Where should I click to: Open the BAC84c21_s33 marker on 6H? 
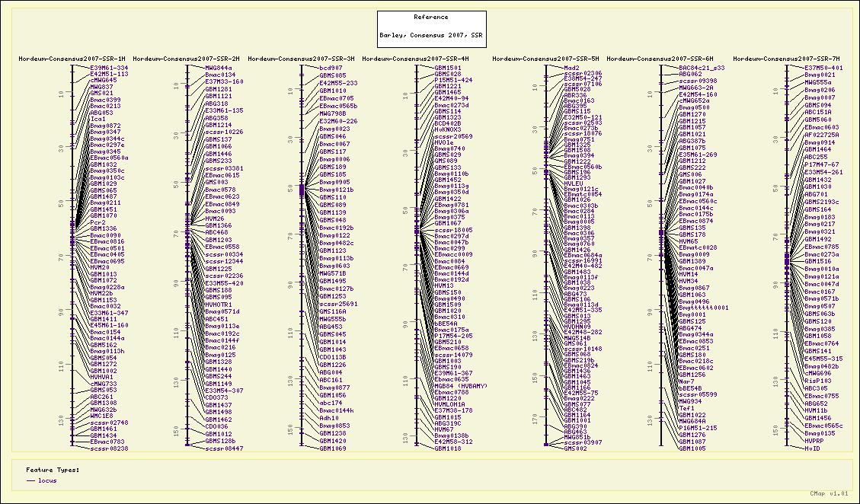702,68
